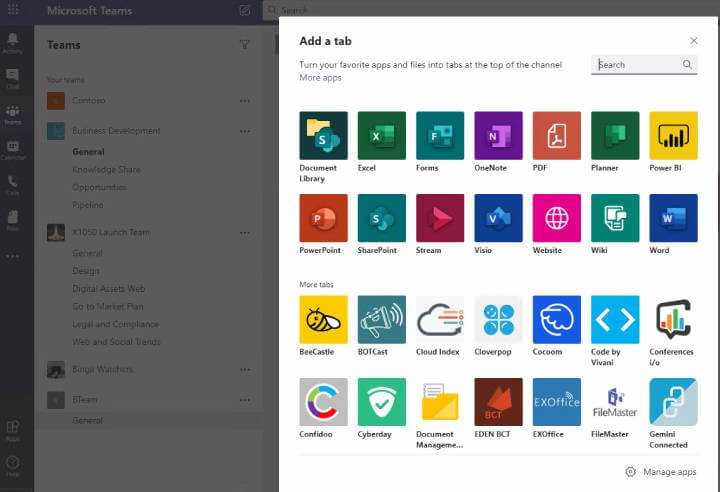Open Chat in the left rail
This screenshot has width=720, height=492.
pyautogui.click(x=13, y=79)
